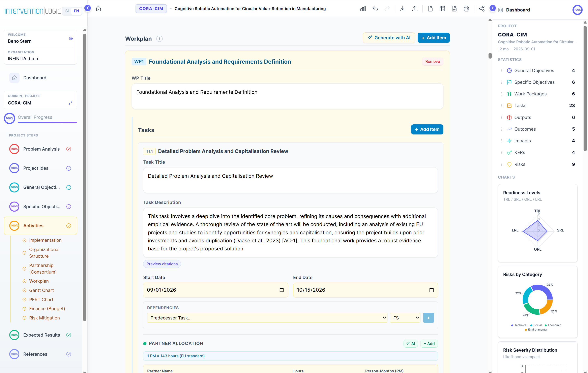Switch language to EN
The height and width of the screenshot is (373, 588).
[x=77, y=11]
